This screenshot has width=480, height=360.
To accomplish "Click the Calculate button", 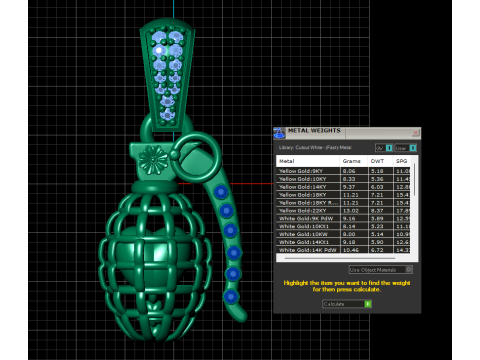I will coord(347,304).
